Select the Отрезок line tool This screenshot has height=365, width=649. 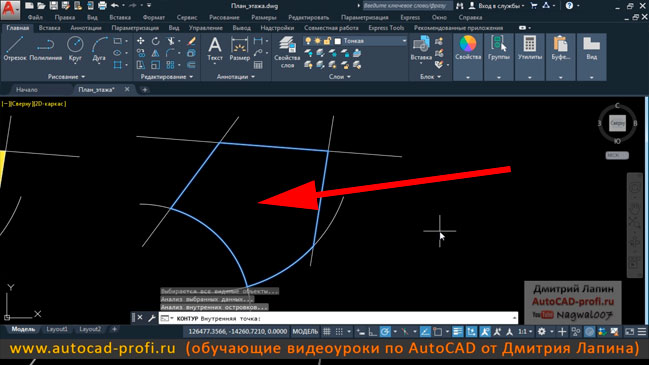coord(14,48)
